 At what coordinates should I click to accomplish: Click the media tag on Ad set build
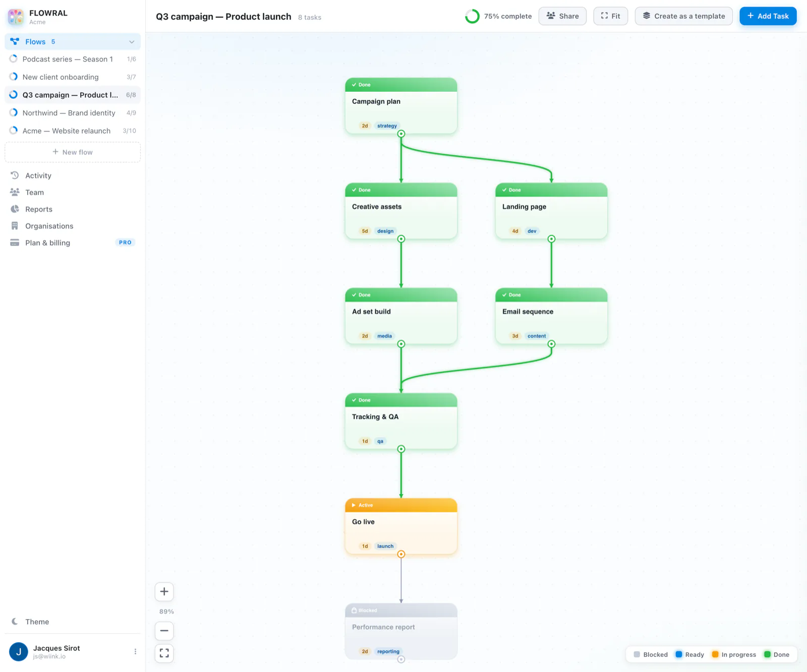point(384,336)
